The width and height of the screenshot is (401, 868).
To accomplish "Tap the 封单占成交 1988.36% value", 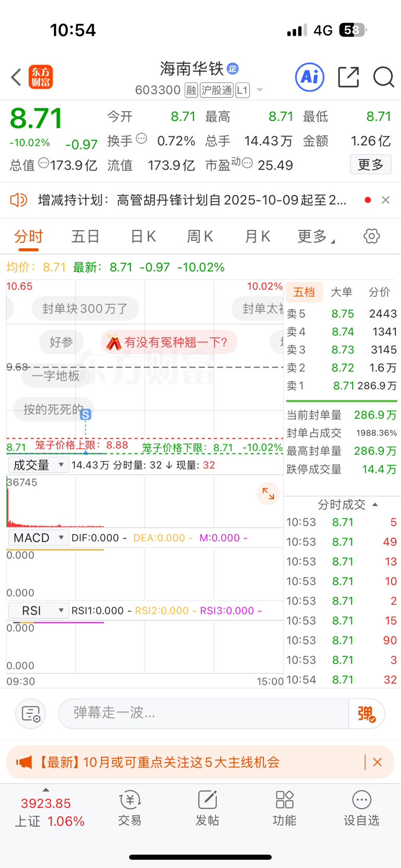I will pos(376,433).
